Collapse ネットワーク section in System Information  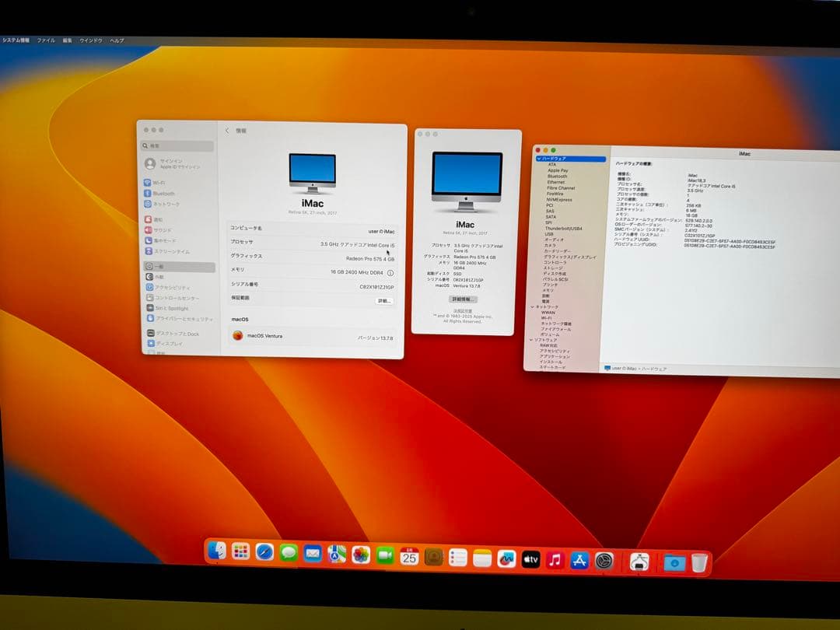pos(533,307)
